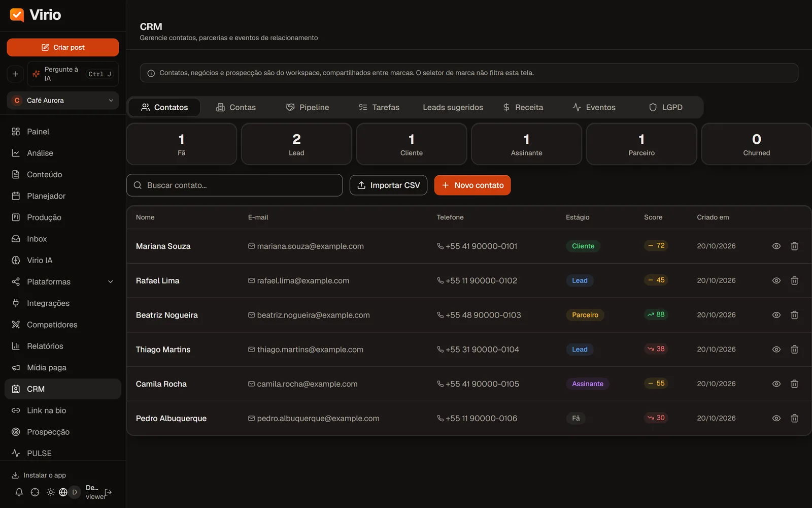Open Inbox in the sidebar
812x508 pixels.
click(63, 239)
